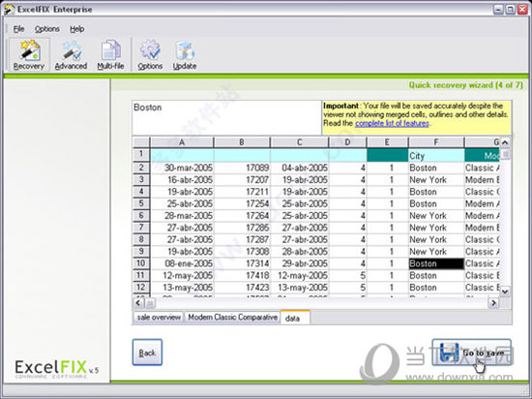532x399 pixels.
Task: Click cell 08-ene-2005 in row 10
Action: pyautogui.click(x=182, y=263)
